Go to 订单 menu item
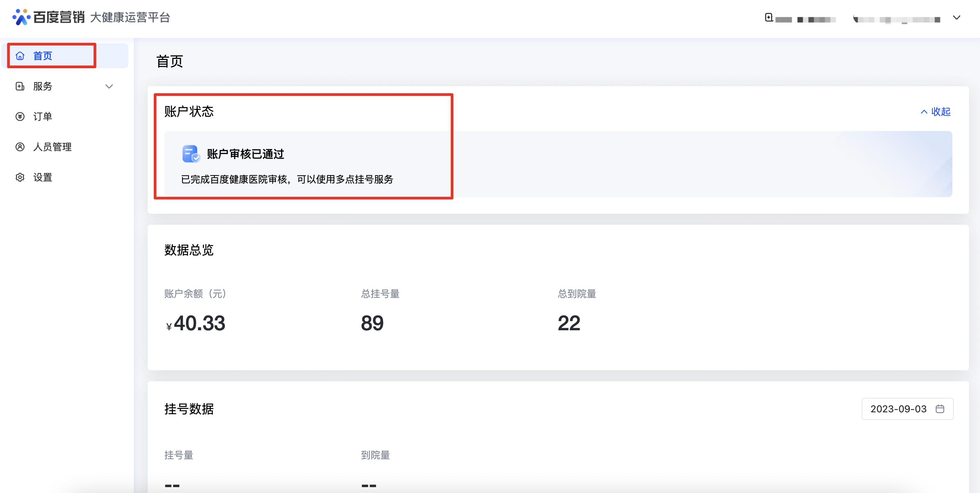Viewport: 980px width, 493px height. tap(42, 117)
